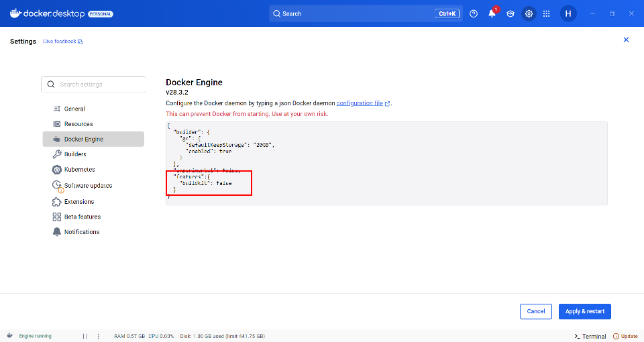Open the user account avatar H

click(568, 13)
